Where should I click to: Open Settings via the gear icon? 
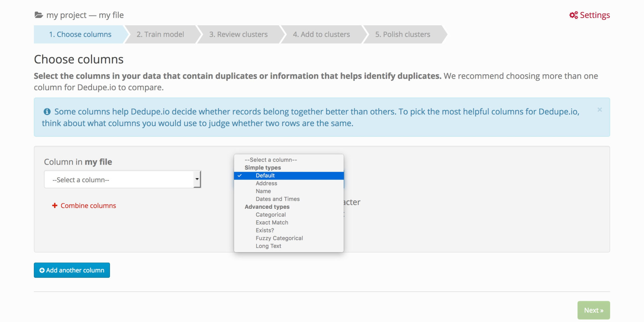pyautogui.click(x=573, y=15)
